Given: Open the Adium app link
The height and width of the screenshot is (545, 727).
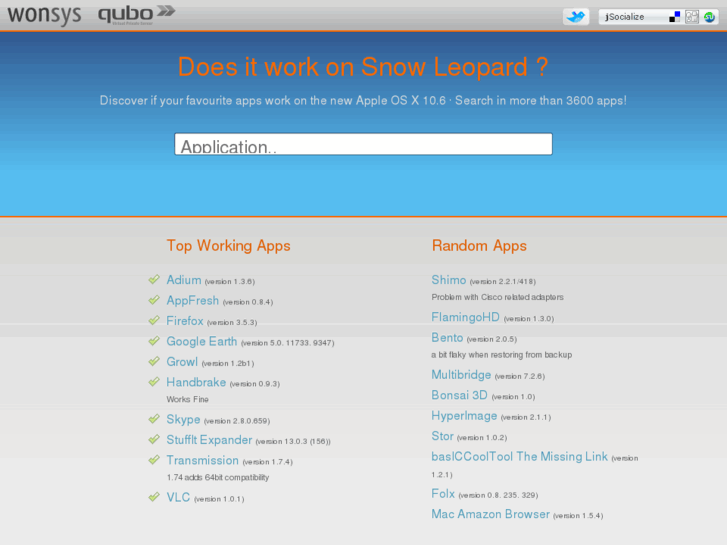Looking at the screenshot, I should (x=184, y=280).
